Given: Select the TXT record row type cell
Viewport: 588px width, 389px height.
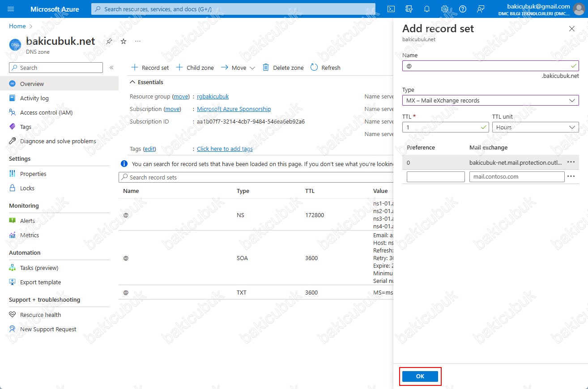Looking at the screenshot, I should coord(242,292).
